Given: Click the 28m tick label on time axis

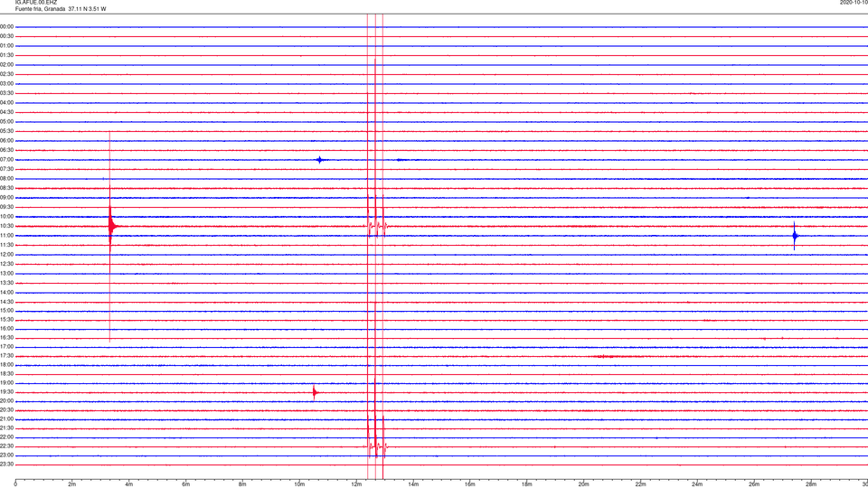Looking at the screenshot, I should (x=811, y=484).
